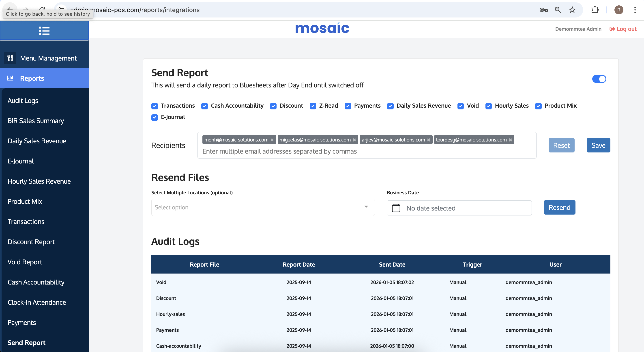Screen dimensions: 644x352
Task: Click browser zoom magnifier icon
Action: [x=558, y=10]
